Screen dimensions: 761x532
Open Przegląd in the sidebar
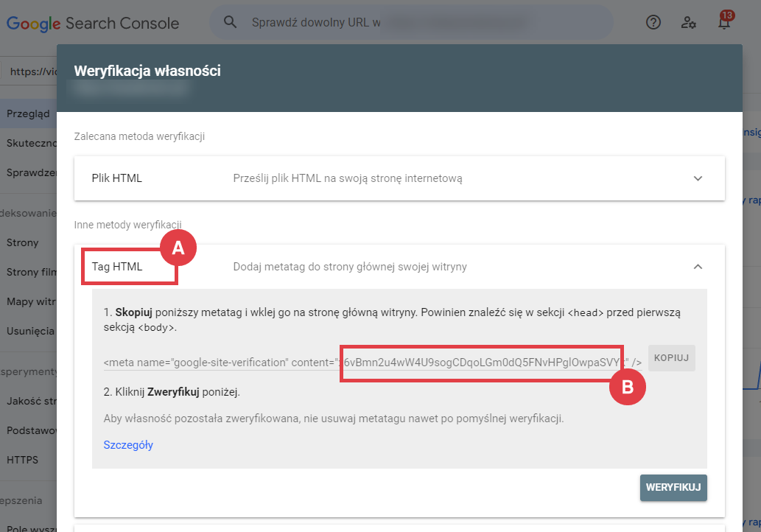pos(28,113)
